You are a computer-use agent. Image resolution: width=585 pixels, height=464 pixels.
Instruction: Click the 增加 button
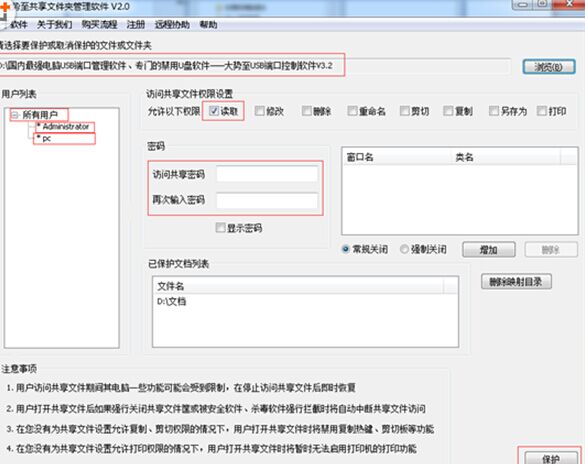click(x=489, y=250)
